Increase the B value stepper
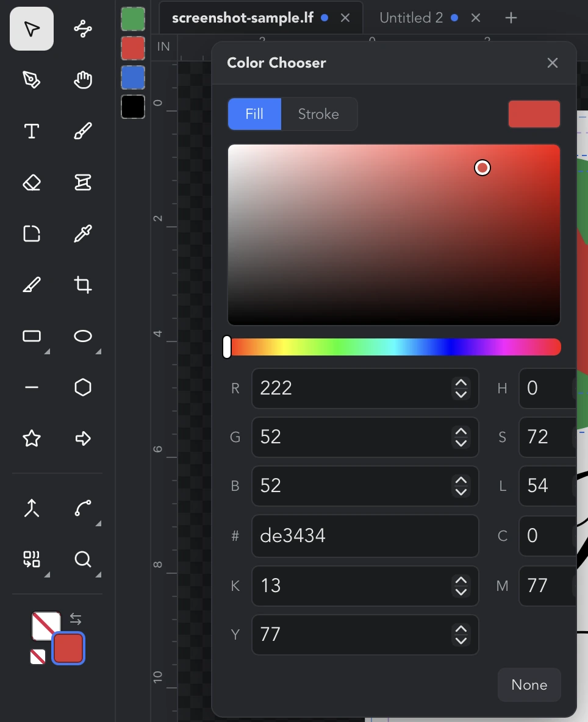Viewport: 588px width, 722px height. pyautogui.click(x=461, y=481)
